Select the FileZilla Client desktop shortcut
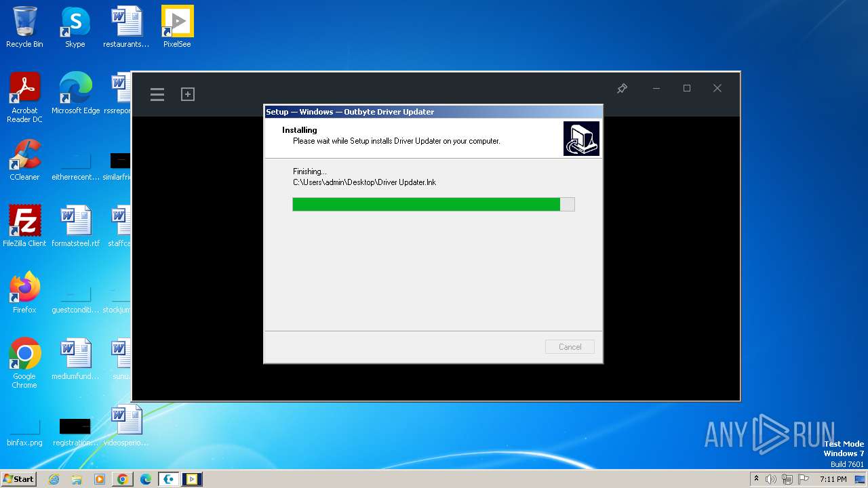 [x=24, y=226]
